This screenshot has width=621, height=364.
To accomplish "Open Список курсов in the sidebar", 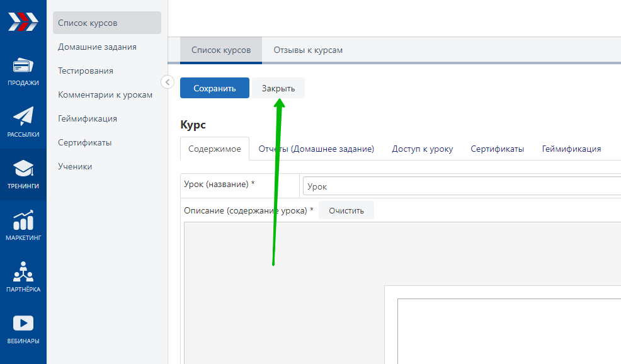I will (88, 23).
